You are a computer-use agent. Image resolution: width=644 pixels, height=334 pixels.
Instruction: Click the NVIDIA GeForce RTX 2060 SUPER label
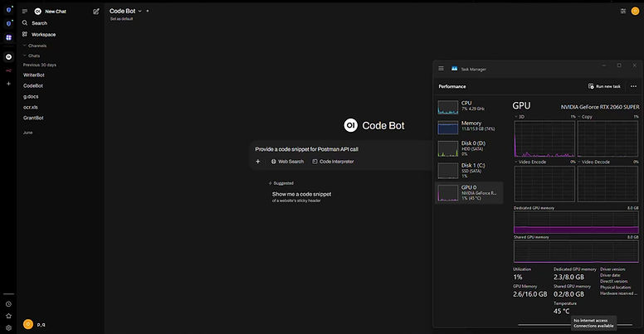click(600, 107)
